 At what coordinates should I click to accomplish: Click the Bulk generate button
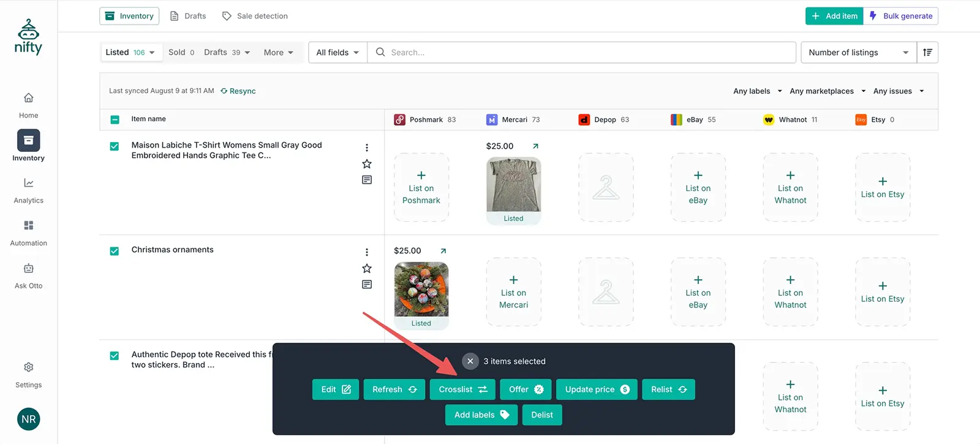(900, 16)
